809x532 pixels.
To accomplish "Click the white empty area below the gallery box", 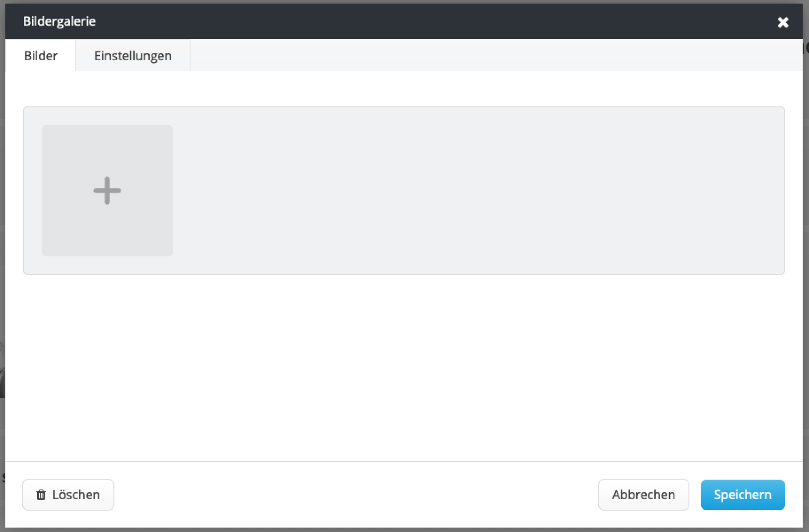I will click(404, 364).
